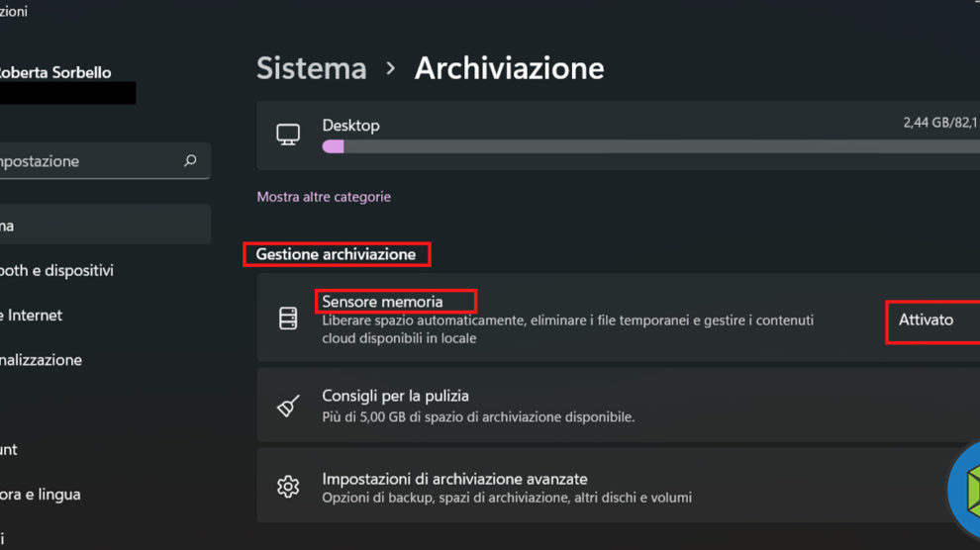This screenshot has height=550, width=980.
Task: Click the broom icon for cleanup tips
Action: [288, 406]
